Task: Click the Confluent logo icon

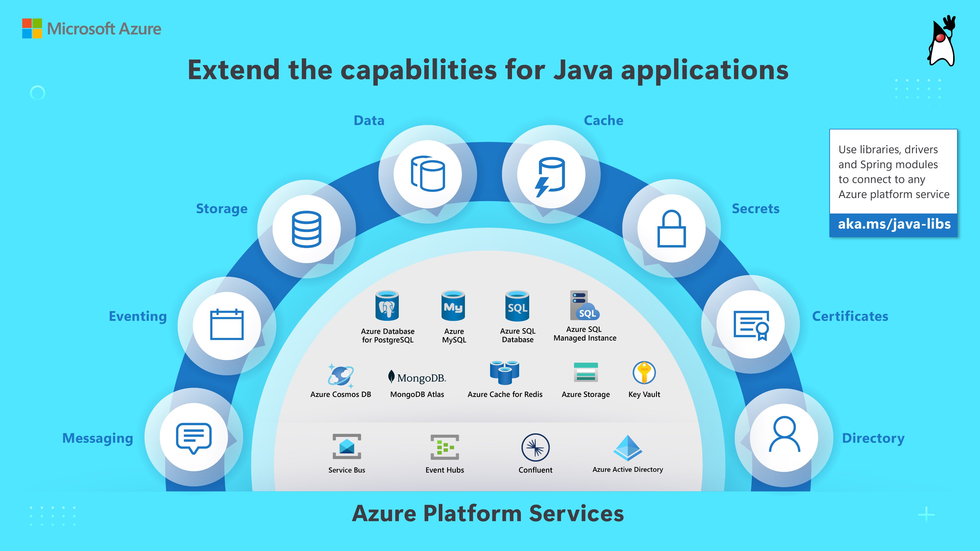Action: coord(535,448)
